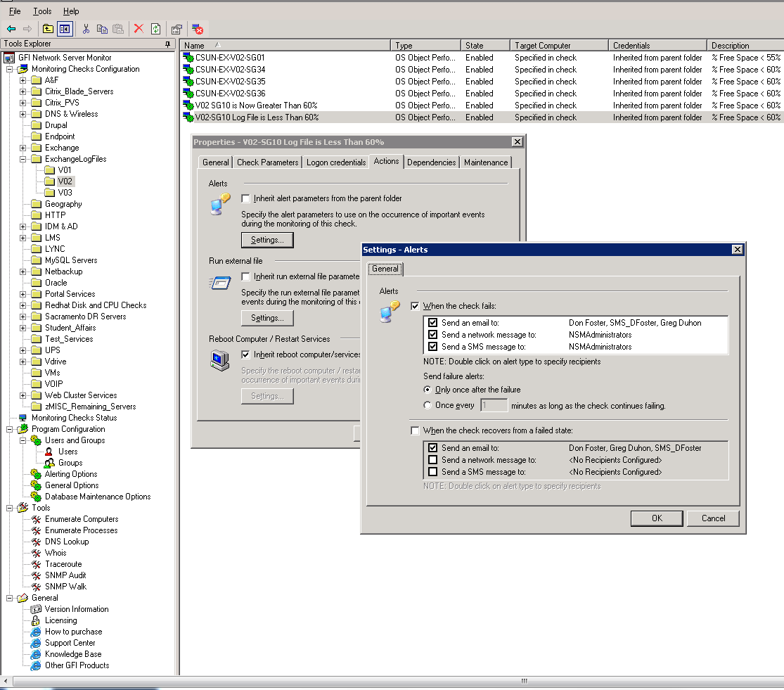The image size is (784, 690).
Task: Enable When the check recovers from failed state
Action: click(414, 430)
